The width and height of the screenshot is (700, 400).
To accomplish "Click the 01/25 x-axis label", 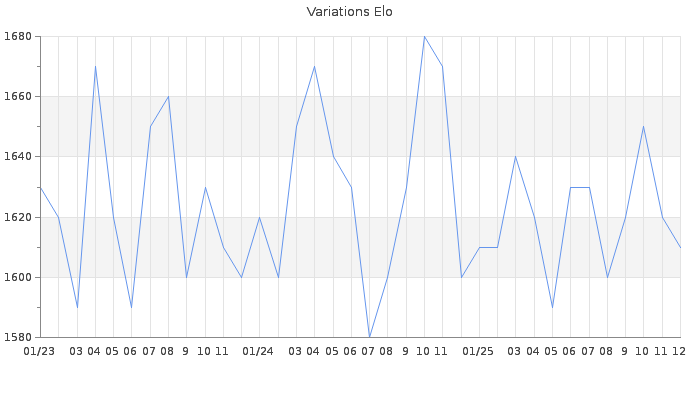I will click(478, 352).
